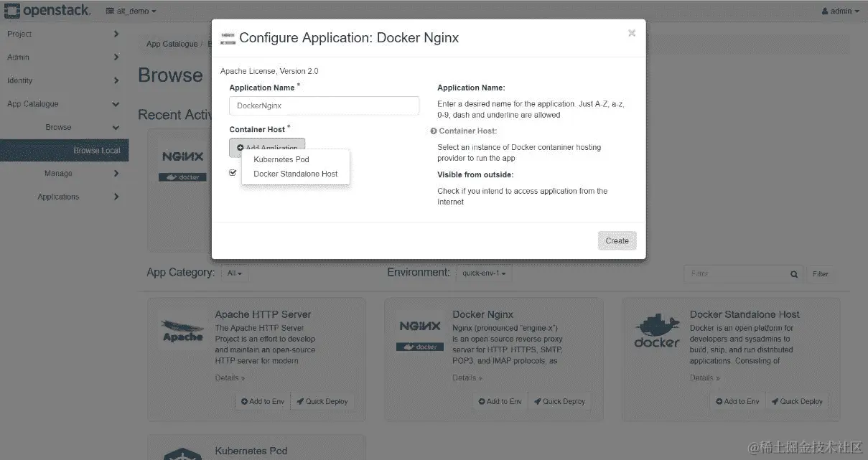Click the App Catalogue breadcrumb link
Image resolution: width=868 pixels, height=460 pixels.
pyautogui.click(x=172, y=44)
